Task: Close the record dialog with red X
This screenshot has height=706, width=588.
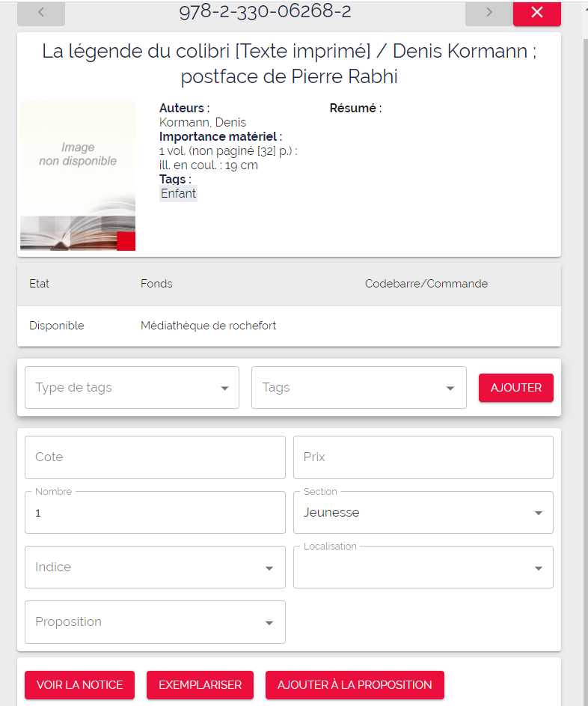Action: point(536,13)
